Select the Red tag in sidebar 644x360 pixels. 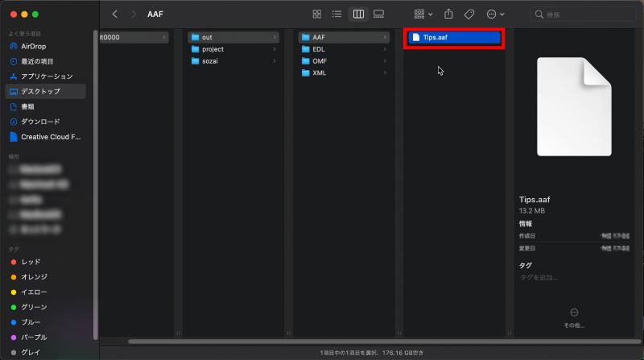[x=31, y=262]
